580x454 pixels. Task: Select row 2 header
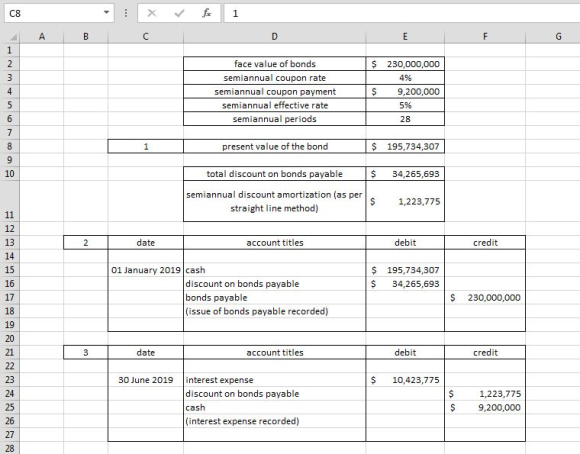(x=10, y=64)
